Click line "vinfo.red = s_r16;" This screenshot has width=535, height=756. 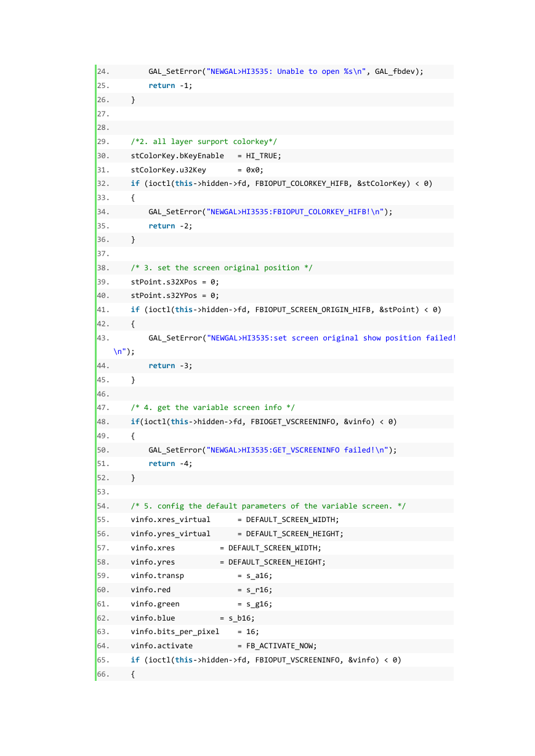201,590
